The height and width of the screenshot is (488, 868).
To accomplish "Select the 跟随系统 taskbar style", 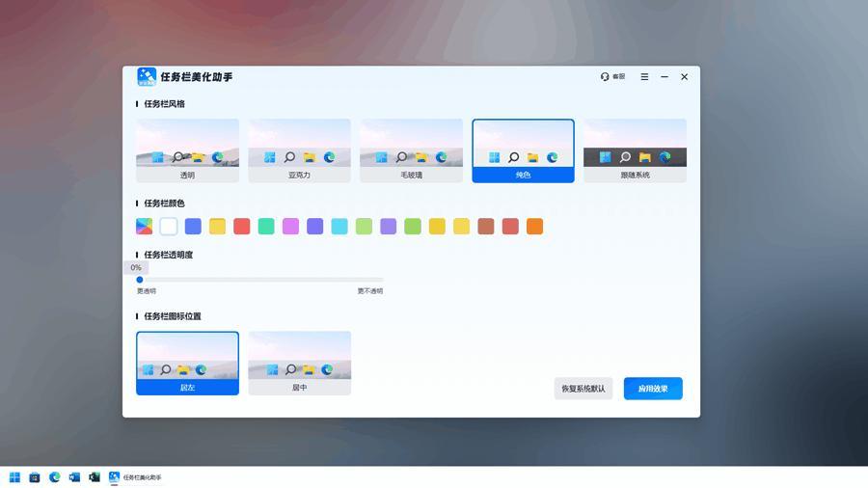I will [635, 150].
